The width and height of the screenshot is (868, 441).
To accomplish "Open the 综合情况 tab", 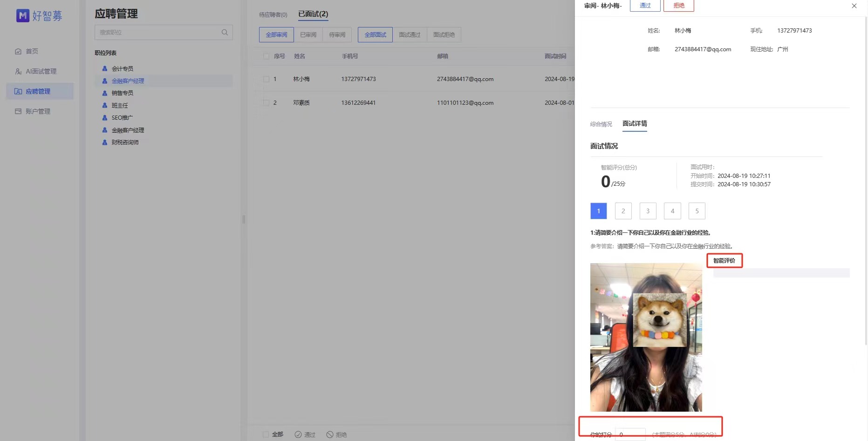I will [x=601, y=124].
